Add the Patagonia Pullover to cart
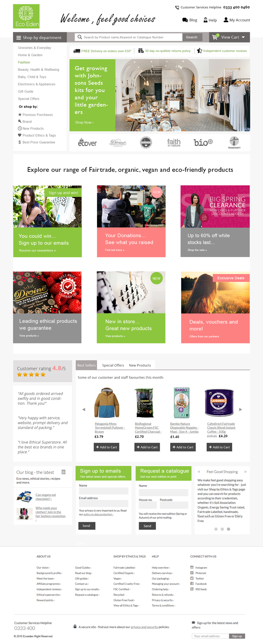 [106, 447]
